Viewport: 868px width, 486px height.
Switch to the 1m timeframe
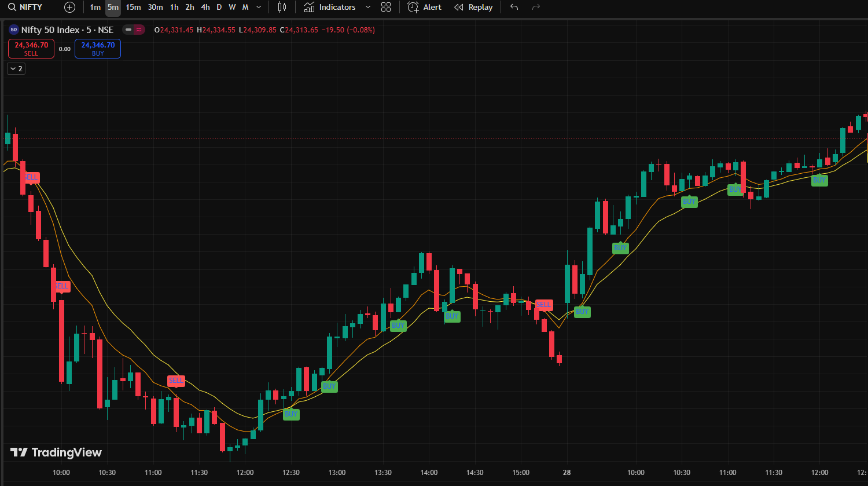click(95, 7)
